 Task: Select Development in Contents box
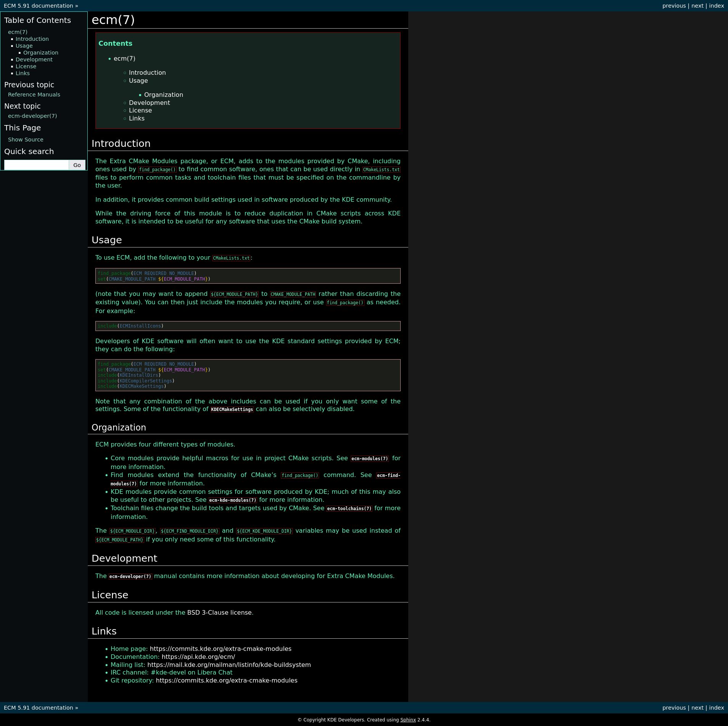pos(150,103)
